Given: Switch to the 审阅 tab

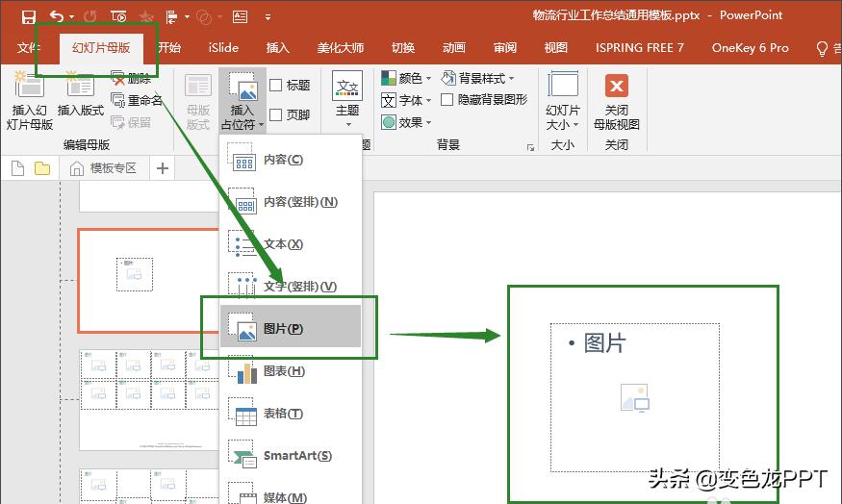Looking at the screenshot, I should pos(505,48).
